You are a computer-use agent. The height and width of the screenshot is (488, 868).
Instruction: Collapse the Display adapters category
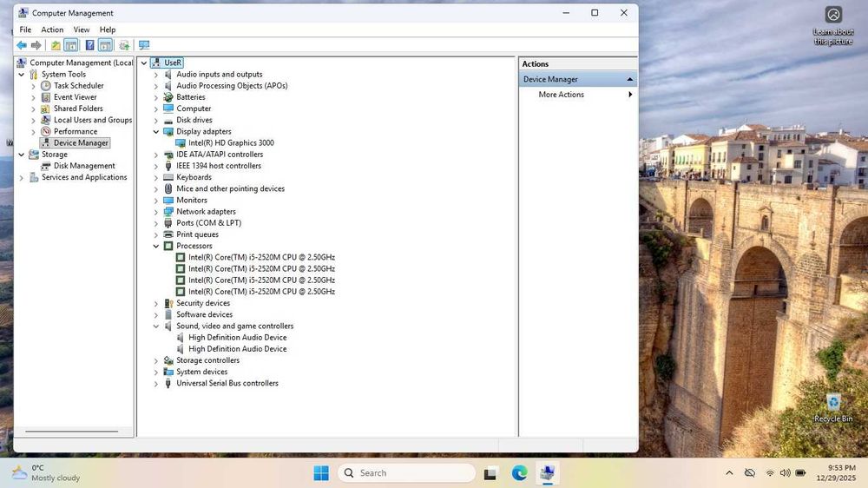156,132
